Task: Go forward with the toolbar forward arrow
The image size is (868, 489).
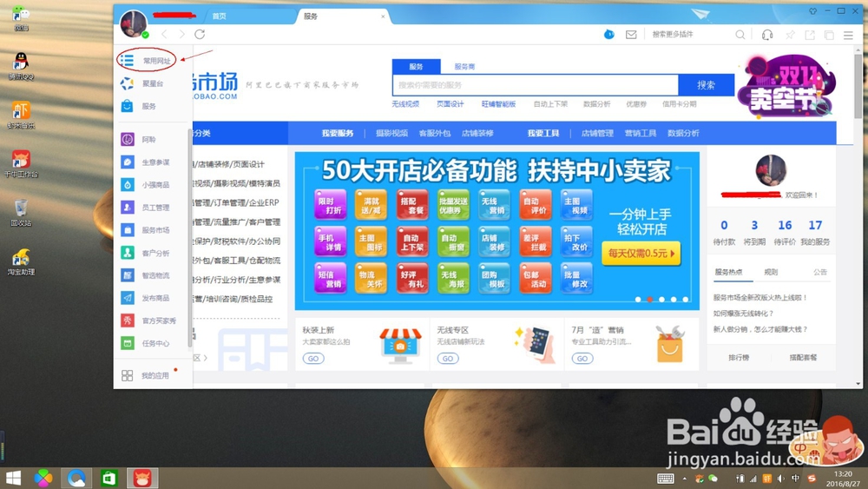Action: [181, 35]
